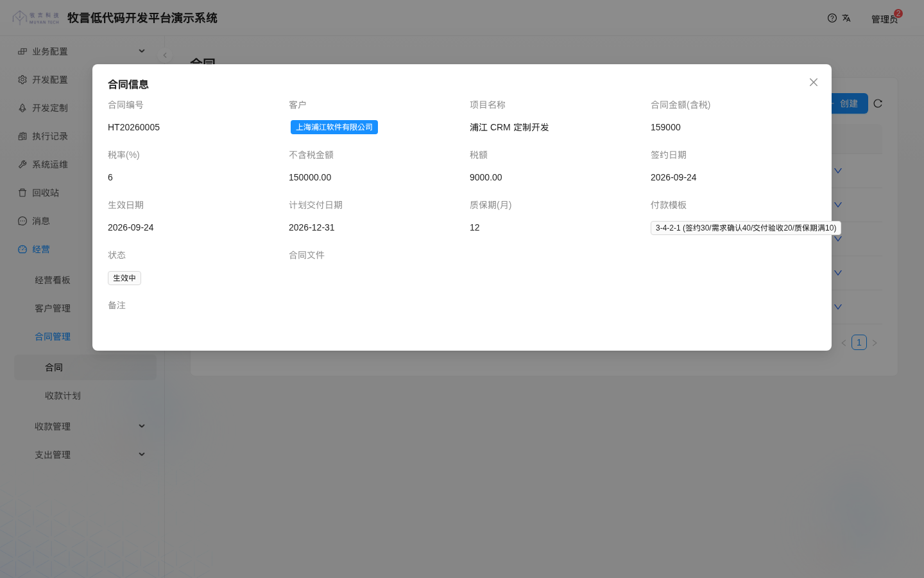The height and width of the screenshot is (578, 924).
Task: Click the 开发定制 rocket icon
Action: 22,108
